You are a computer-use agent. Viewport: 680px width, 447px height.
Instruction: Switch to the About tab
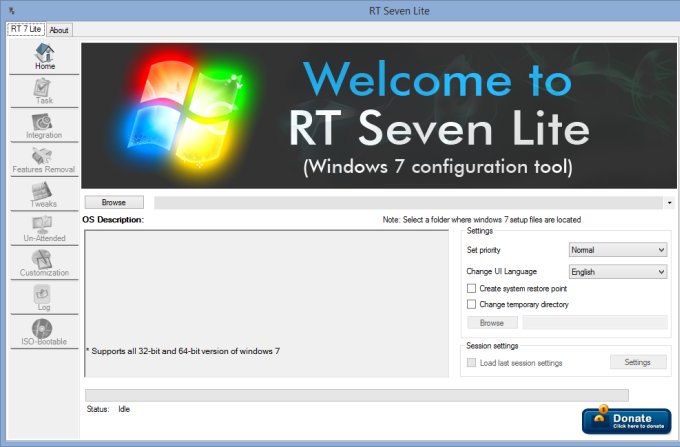[x=59, y=30]
